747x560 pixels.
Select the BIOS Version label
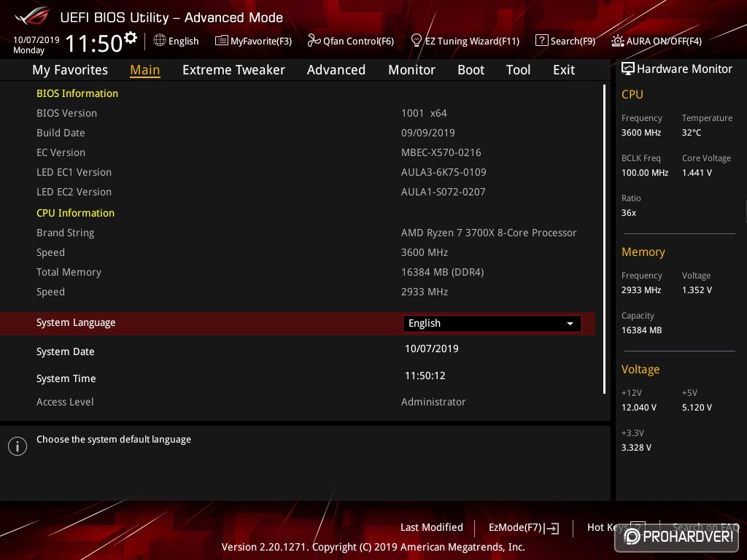point(66,113)
